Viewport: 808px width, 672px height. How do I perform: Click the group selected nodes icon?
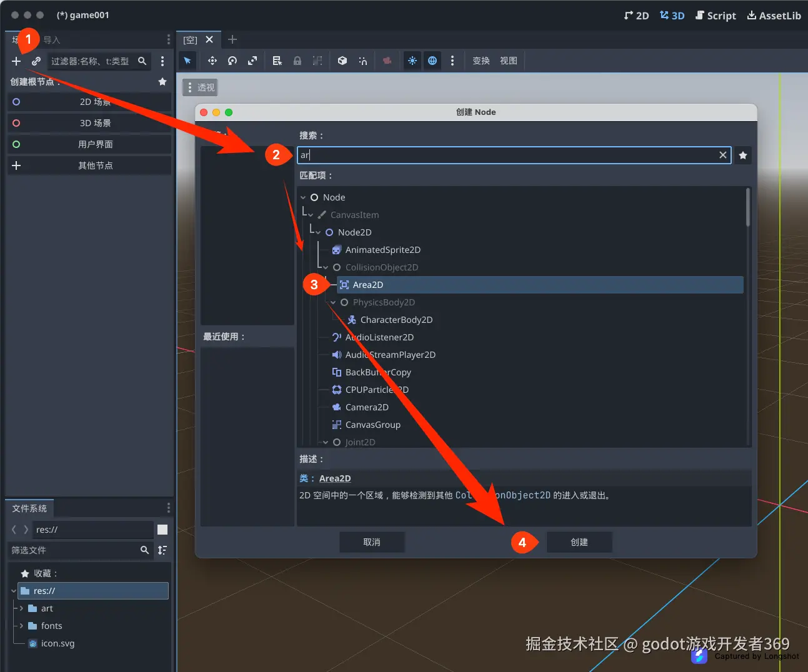pos(317,61)
